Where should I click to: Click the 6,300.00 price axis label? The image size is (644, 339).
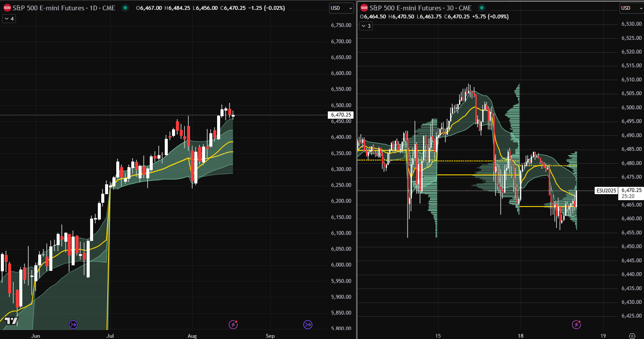coord(341,169)
